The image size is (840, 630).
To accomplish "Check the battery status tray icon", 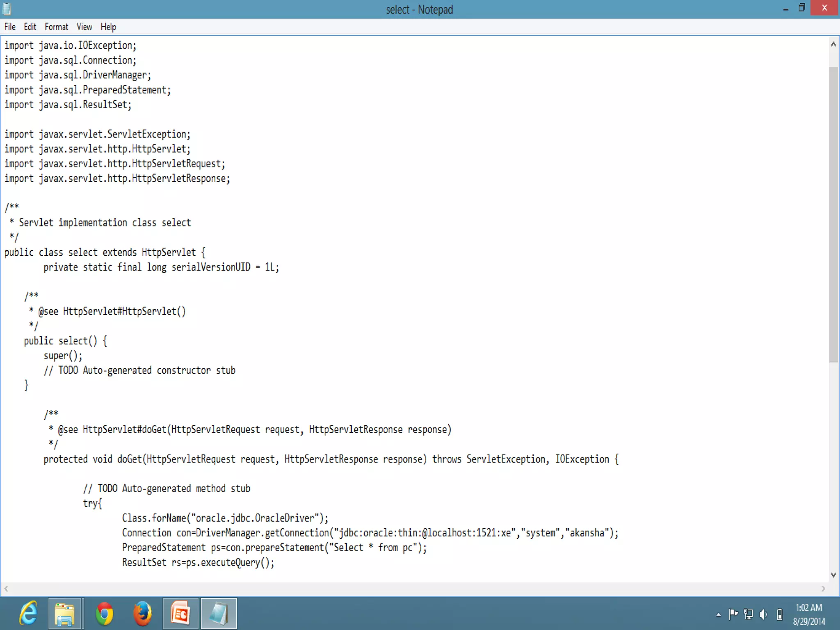I will click(780, 614).
